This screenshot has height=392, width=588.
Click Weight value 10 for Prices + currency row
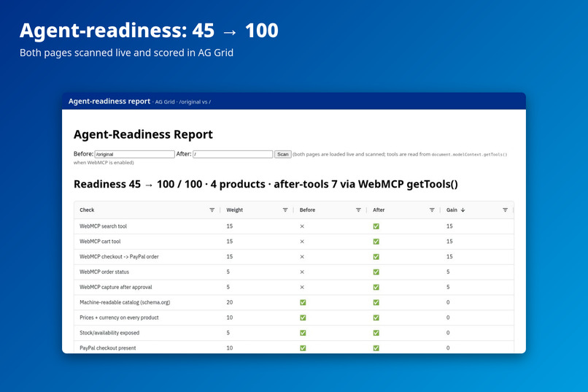(230, 318)
